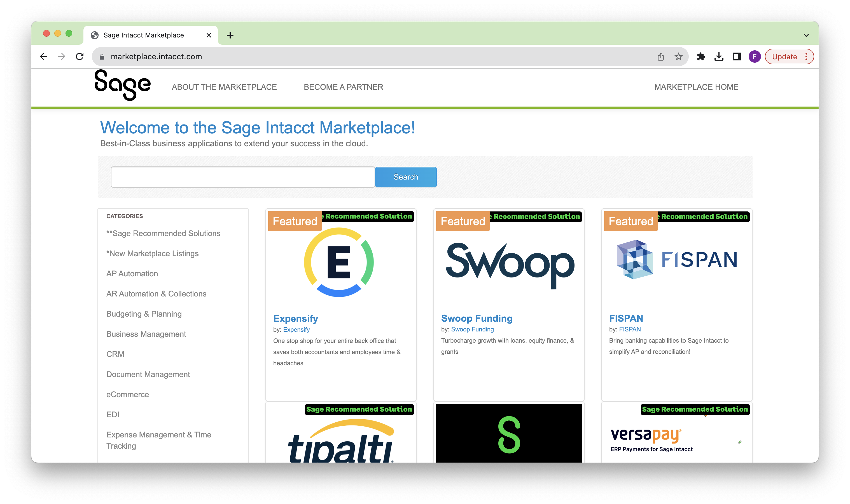The image size is (850, 504).
Task: Open the AP Automation category link
Action: tap(132, 274)
